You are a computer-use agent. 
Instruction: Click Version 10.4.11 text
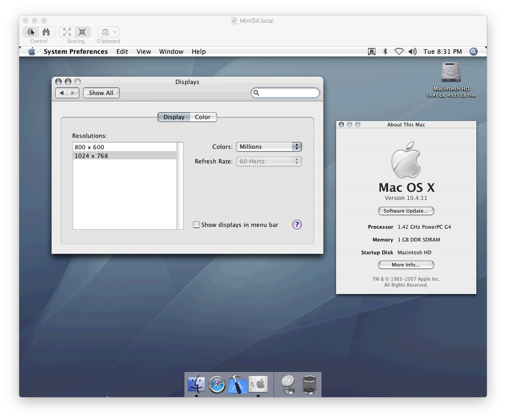coord(406,198)
